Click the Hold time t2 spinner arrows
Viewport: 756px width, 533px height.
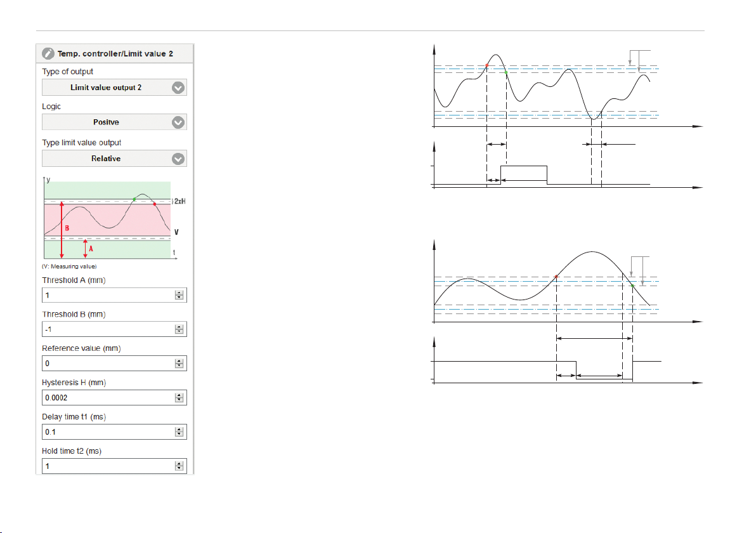coord(179,466)
